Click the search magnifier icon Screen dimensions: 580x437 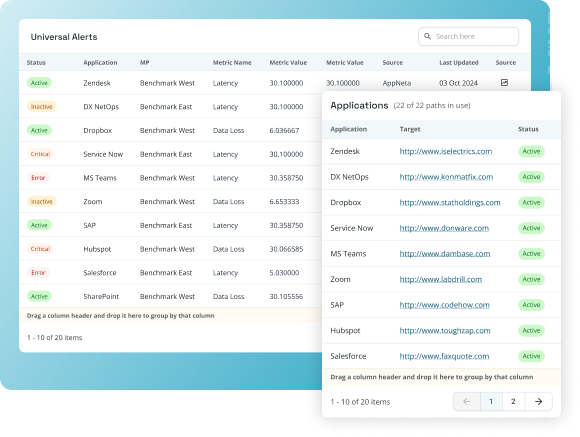(427, 36)
